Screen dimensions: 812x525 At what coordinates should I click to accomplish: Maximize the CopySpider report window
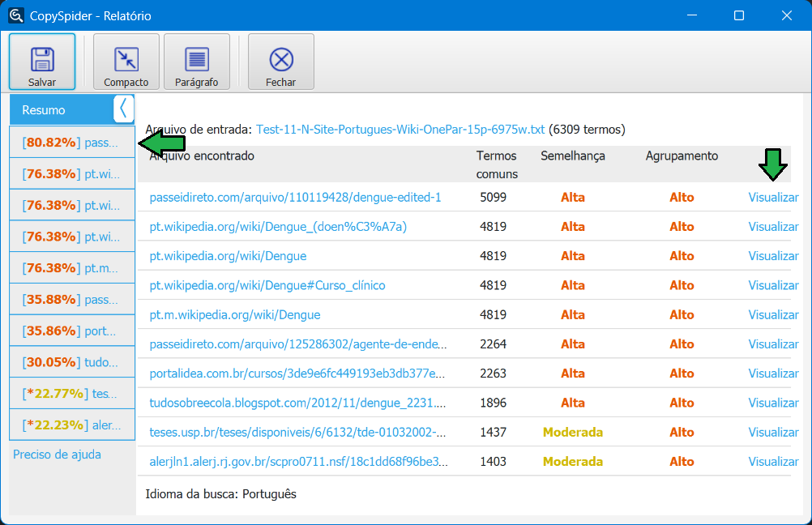click(738, 15)
